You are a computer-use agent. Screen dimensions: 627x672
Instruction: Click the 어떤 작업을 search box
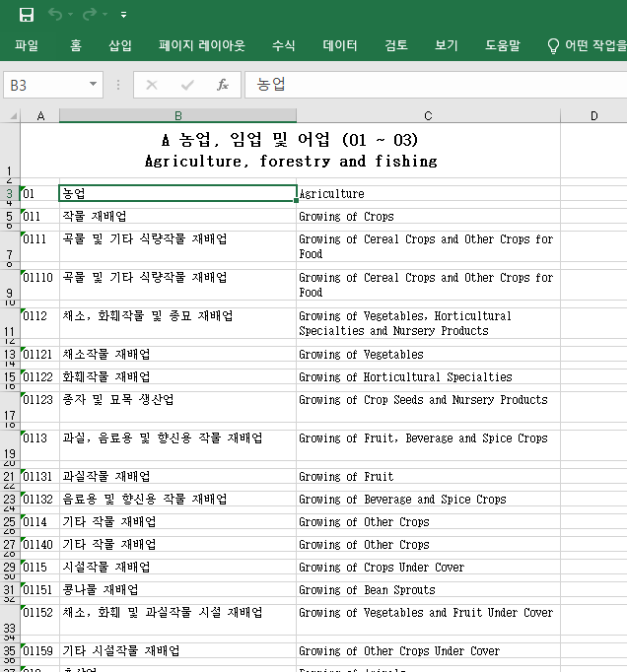point(595,45)
